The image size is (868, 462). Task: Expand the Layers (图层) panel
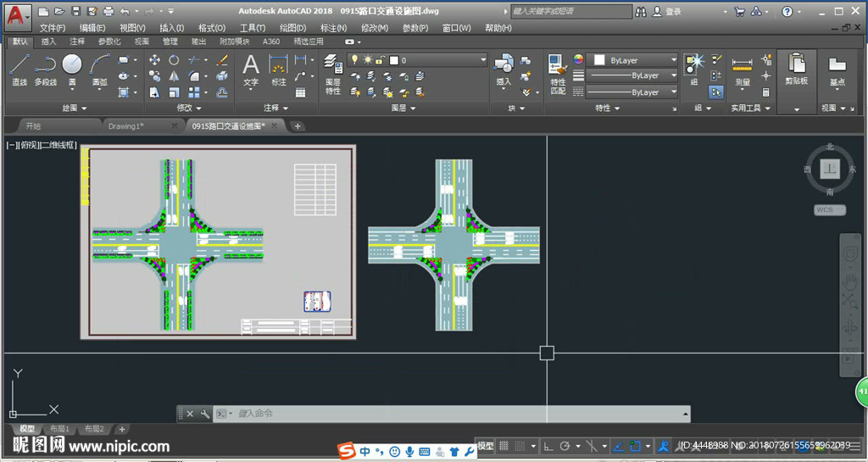pos(403,108)
